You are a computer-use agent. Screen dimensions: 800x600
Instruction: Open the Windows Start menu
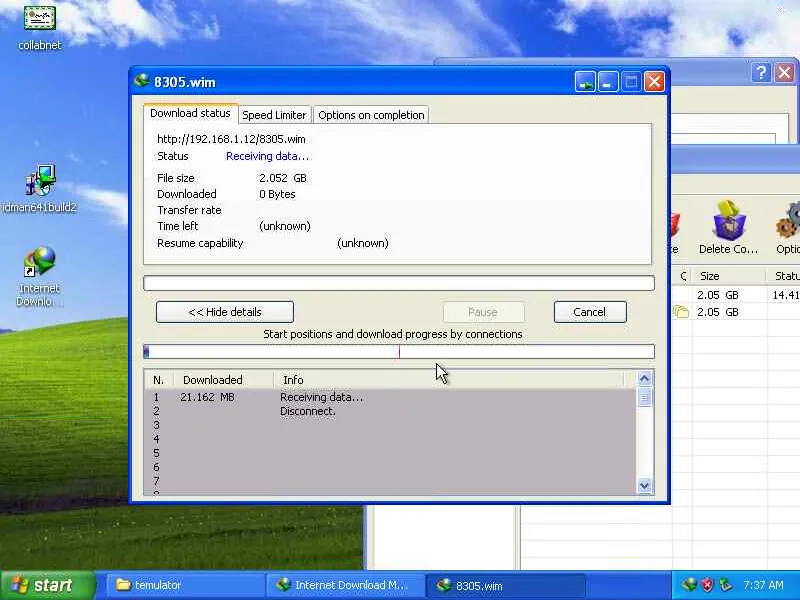(x=47, y=585)
